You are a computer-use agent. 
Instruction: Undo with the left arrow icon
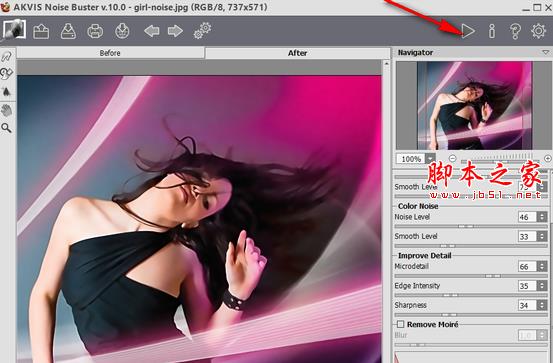[x=152, y=31]
